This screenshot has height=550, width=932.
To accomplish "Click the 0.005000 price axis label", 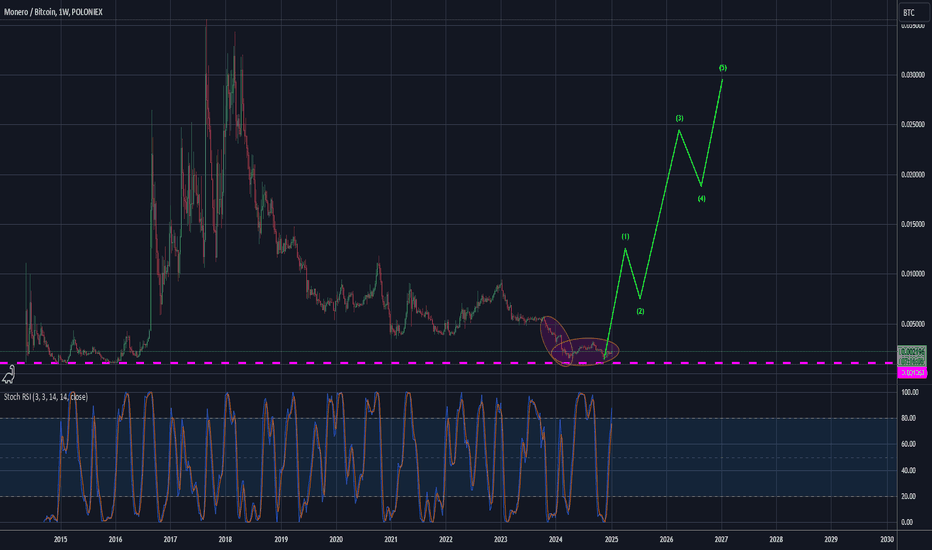I will tap(913, 324).
